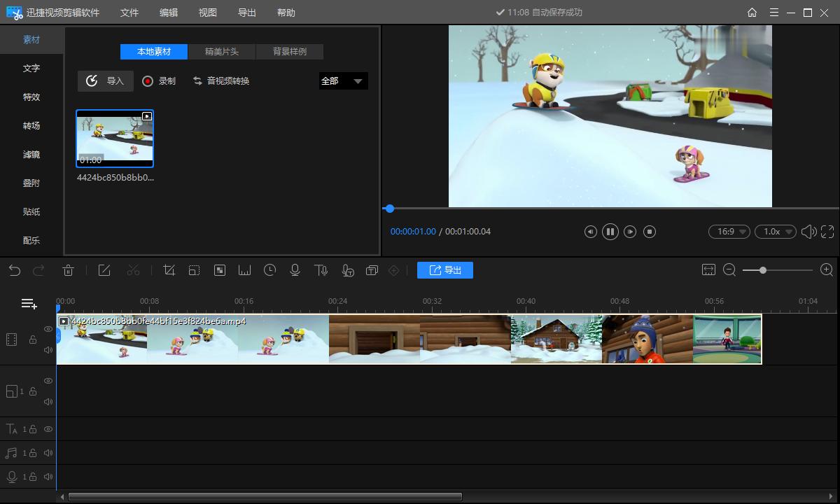Viewport: 840px width, 504px height.
Task: Click the blue 导出 export button
Action: tap(445, 270)
